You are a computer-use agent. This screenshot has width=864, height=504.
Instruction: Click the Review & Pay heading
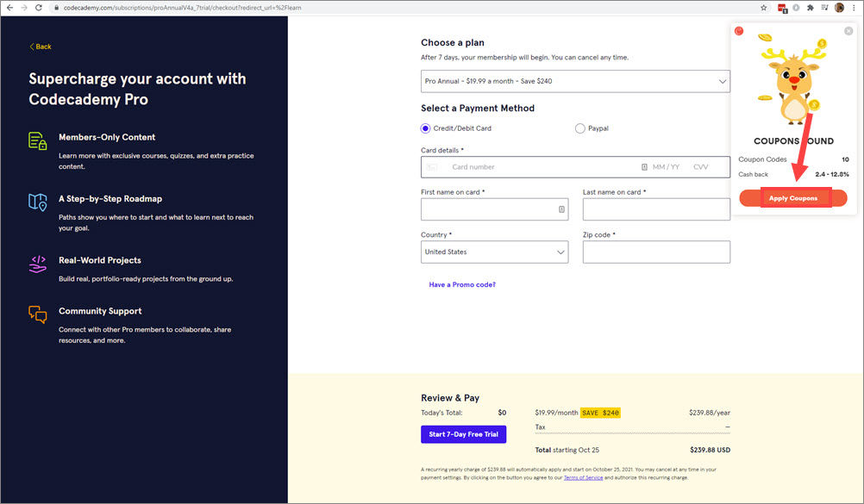pos(450,398)
